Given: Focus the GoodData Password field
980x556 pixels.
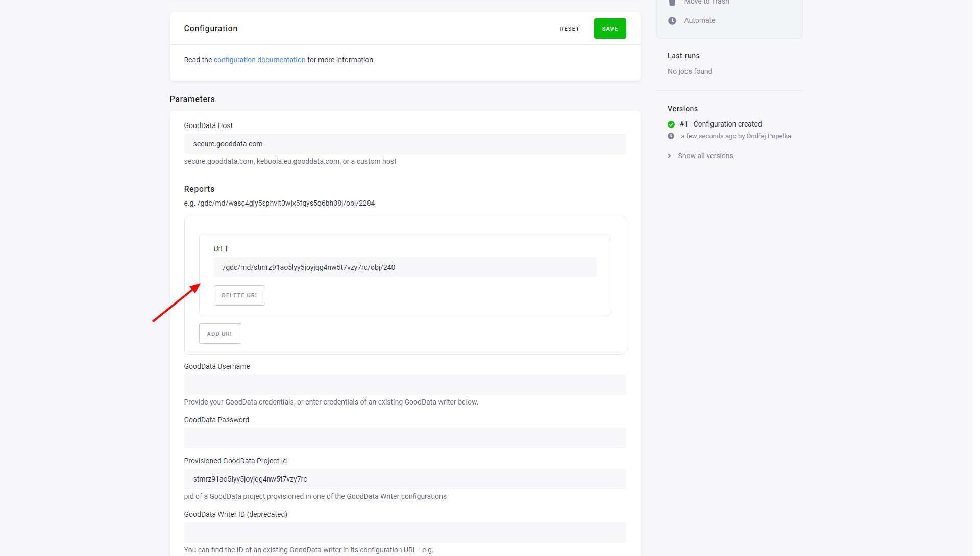Looking at the screenshot, I should (x=405, y=438).
